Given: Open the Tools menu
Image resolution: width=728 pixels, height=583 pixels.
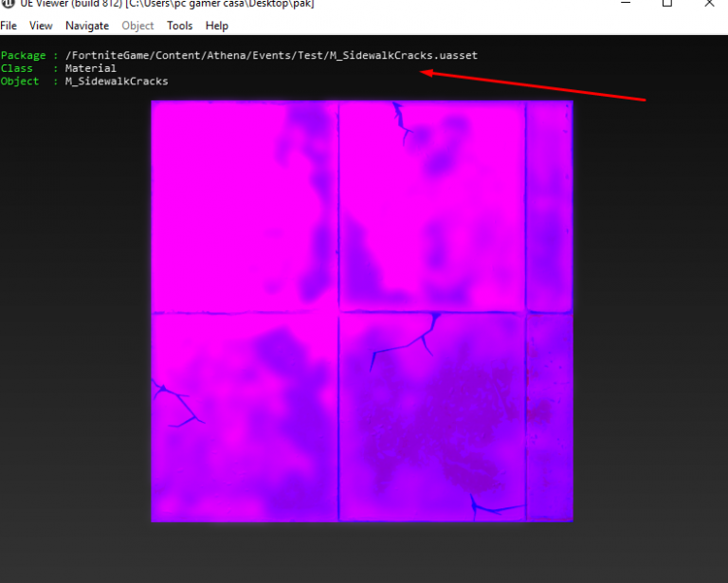Looking at the screenshot, I should pos(179,26).
